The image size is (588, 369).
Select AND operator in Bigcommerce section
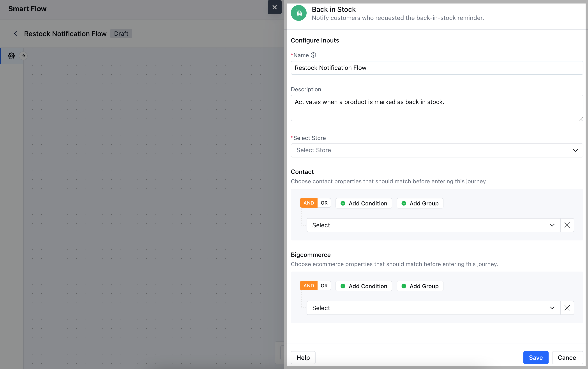309,286
